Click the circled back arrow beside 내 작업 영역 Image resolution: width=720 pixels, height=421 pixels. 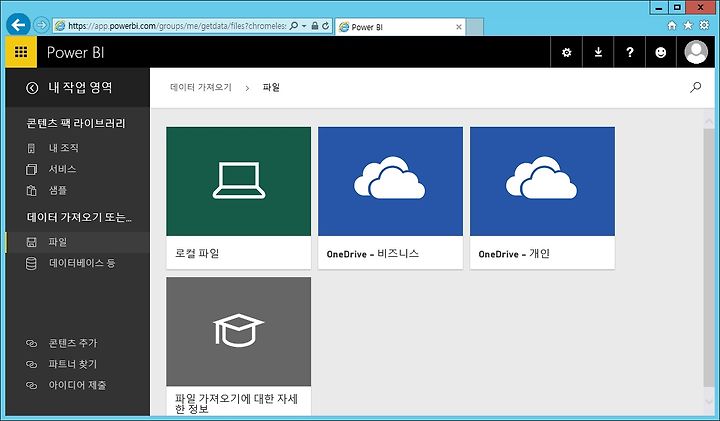click(x=32, y=88)
